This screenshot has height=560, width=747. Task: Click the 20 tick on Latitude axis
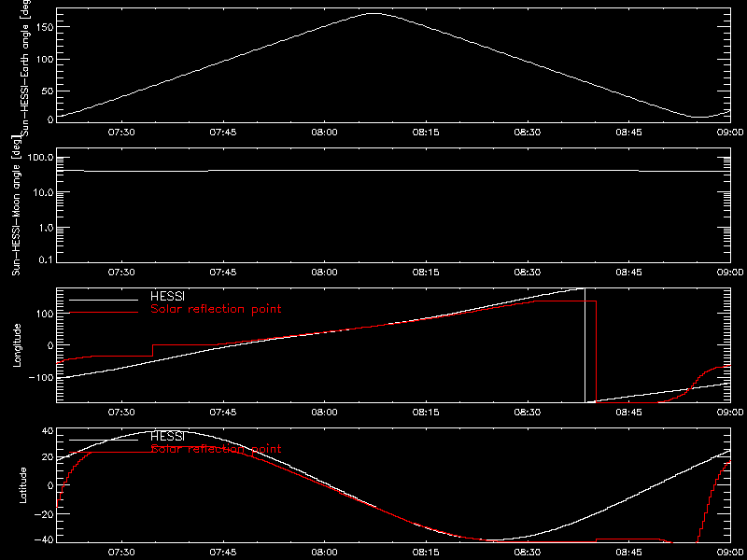coord(48,457)
